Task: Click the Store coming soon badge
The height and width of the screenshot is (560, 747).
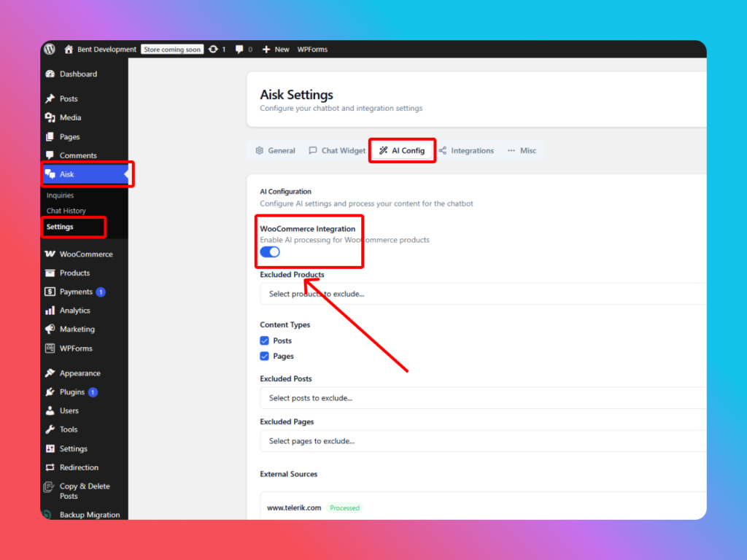Action: [x=172, y=50]
